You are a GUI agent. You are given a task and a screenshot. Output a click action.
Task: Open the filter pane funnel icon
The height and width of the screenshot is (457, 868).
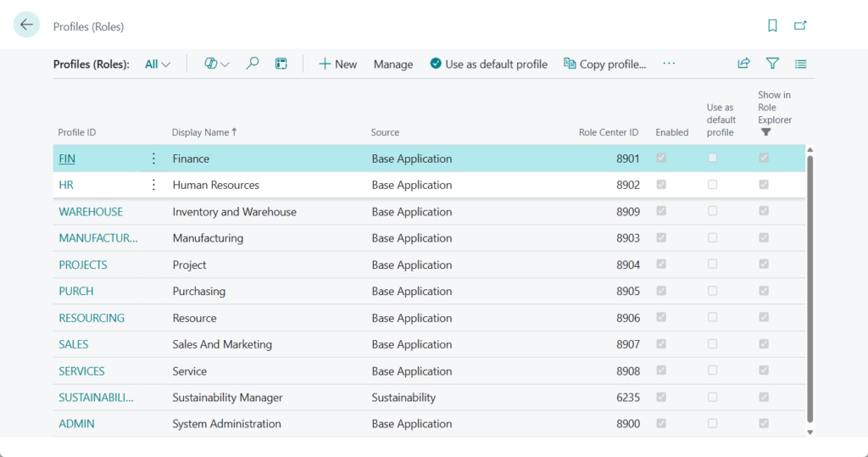[x=772, y=64]
